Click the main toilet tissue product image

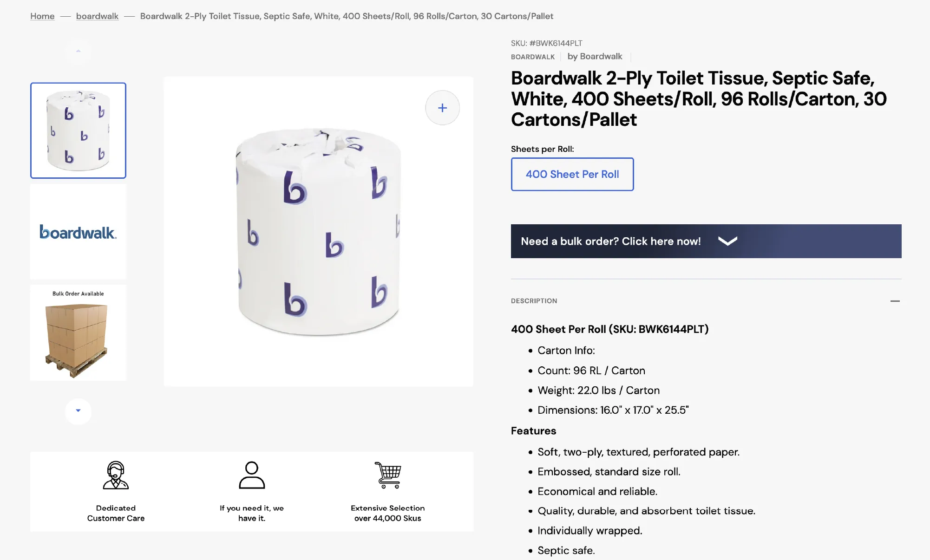click(319, 231)
